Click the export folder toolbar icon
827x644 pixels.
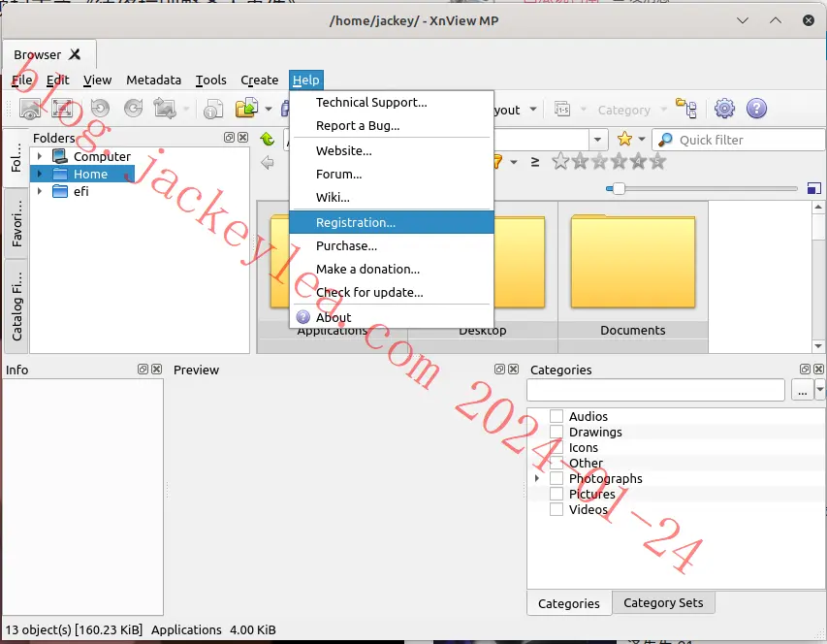point(246,108)
